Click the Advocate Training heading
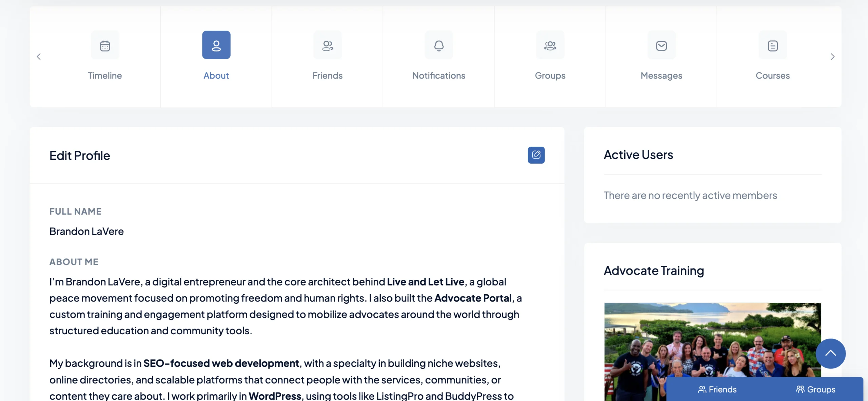The image size is (868, 401). click(654, 271)
